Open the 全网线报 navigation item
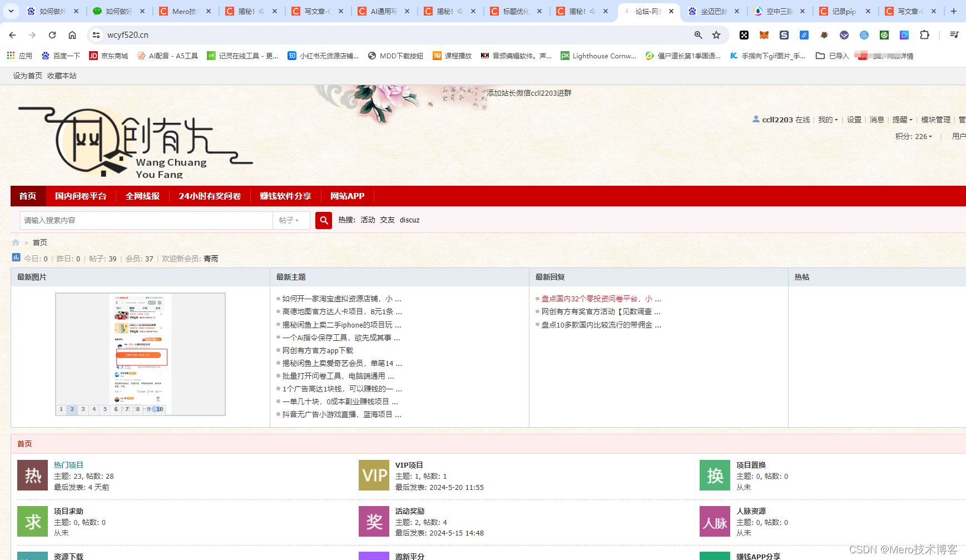The image size is (966, 560). click(x=142, y=196)
